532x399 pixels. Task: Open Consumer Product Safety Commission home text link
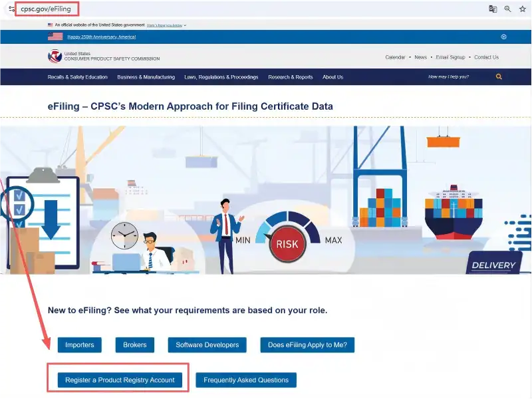pyautogui.click(x=112, y=57)
